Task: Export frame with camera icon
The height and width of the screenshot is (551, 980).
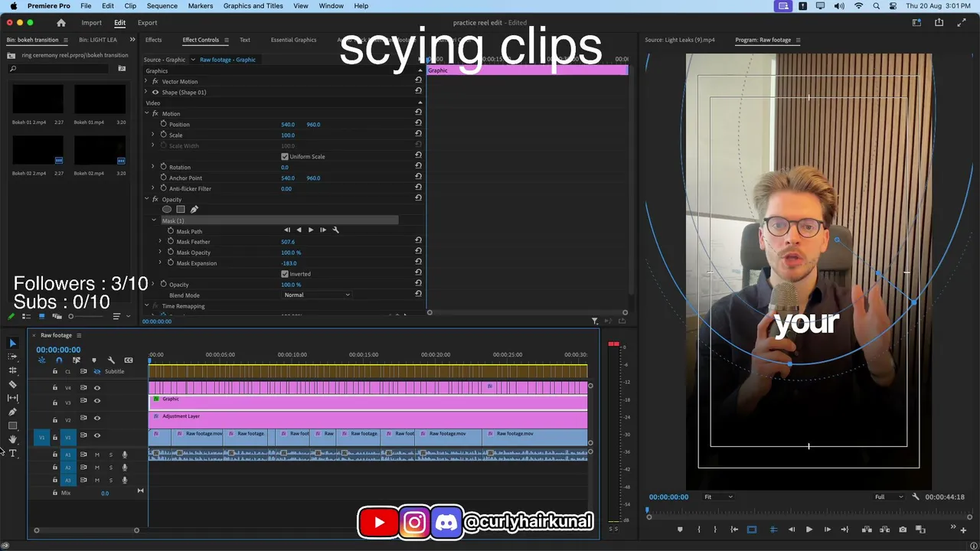Action: tap(903, 530)
